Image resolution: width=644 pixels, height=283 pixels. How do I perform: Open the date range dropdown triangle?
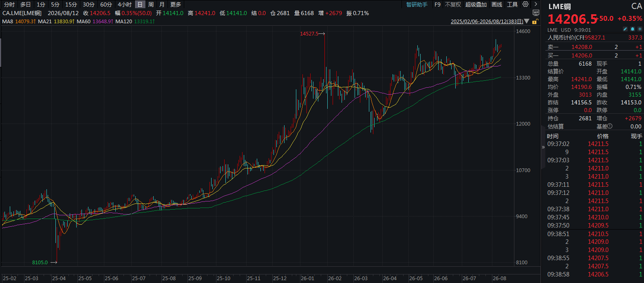(527, 21)
